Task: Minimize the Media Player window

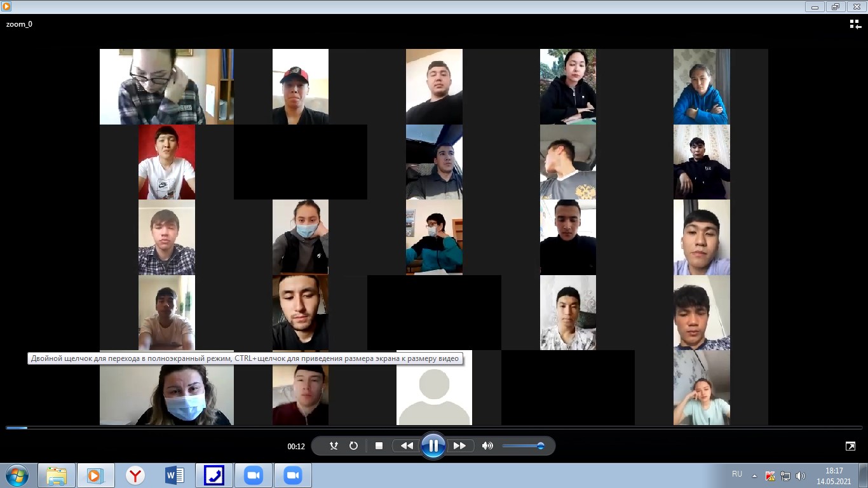Action: [x=815, y=6]
